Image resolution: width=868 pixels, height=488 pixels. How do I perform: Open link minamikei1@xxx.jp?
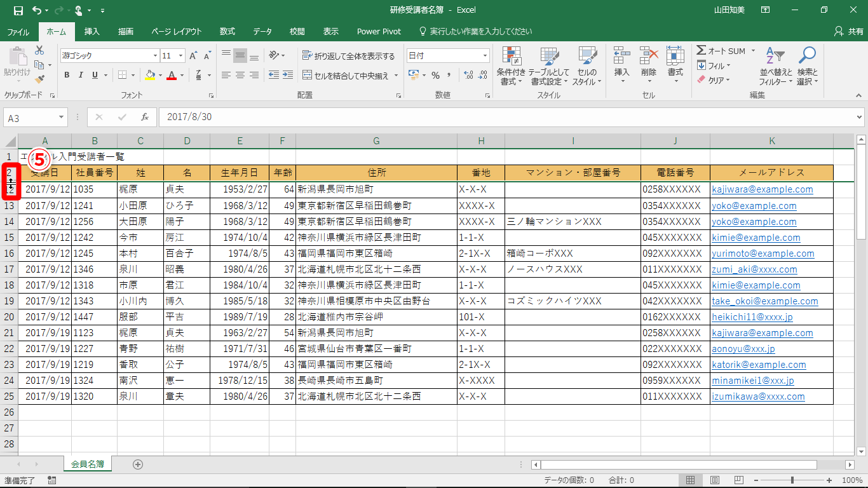tap(753, 380)
